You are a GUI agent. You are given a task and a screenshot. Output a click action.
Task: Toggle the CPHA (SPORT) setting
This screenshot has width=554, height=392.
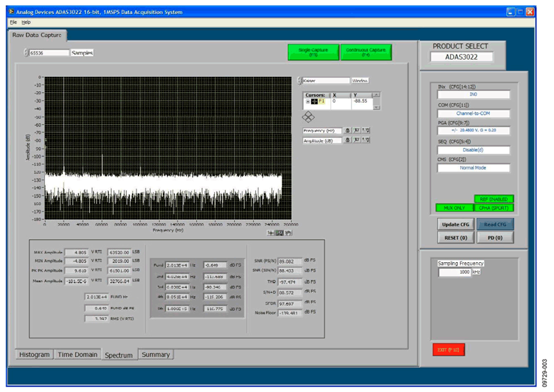pos(494,208)
